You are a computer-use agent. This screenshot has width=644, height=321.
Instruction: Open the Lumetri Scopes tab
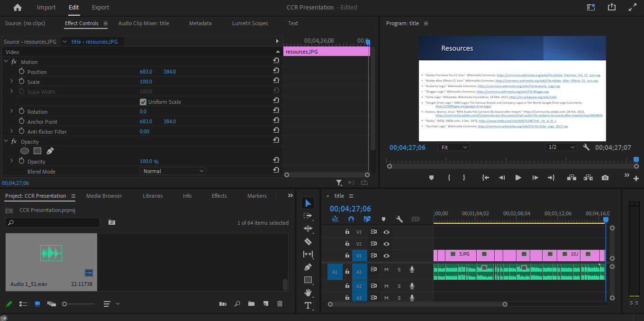pyautogui.click(x=250, y=23)
